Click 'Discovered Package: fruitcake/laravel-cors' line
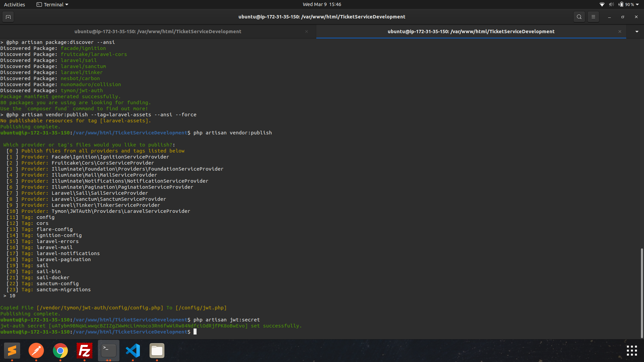Screen dimensions: 644x362 pyautogui.click(x=64, y=54)
